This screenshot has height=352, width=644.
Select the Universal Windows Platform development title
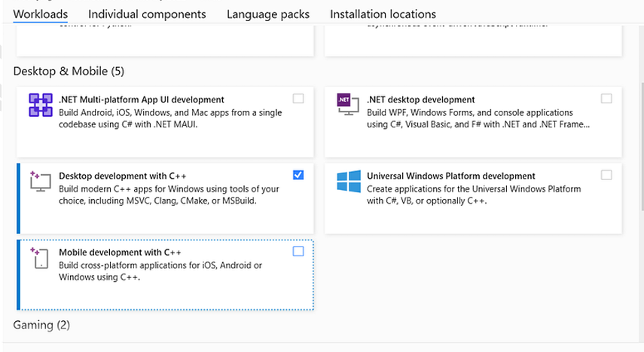(450, 176)
